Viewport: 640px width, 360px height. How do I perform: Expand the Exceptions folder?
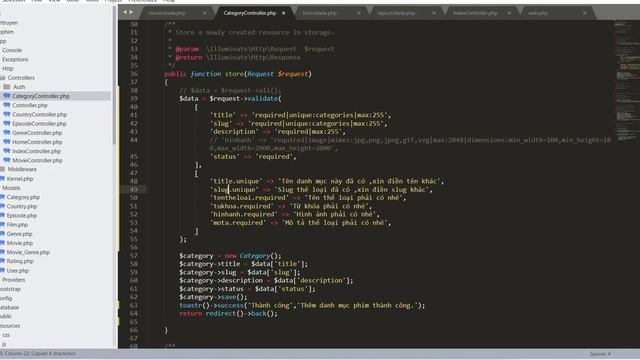tap(15, 59)
